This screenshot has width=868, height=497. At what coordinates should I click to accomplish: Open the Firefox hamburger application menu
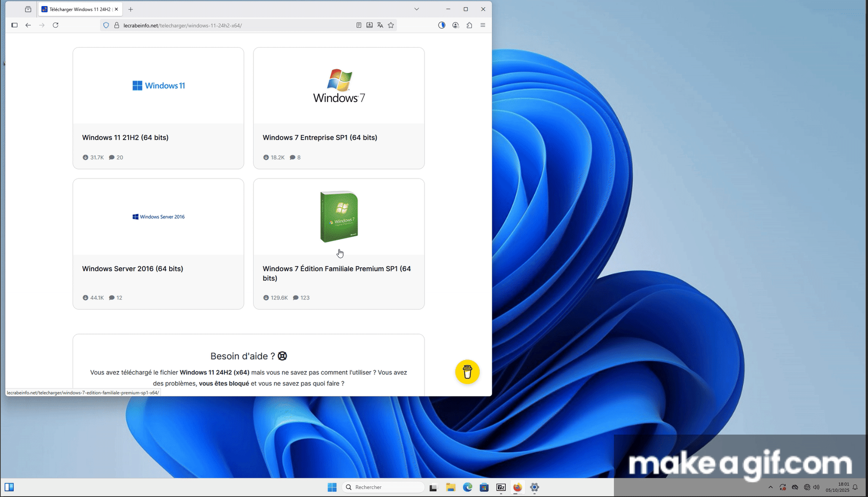(x=483, y=25)
